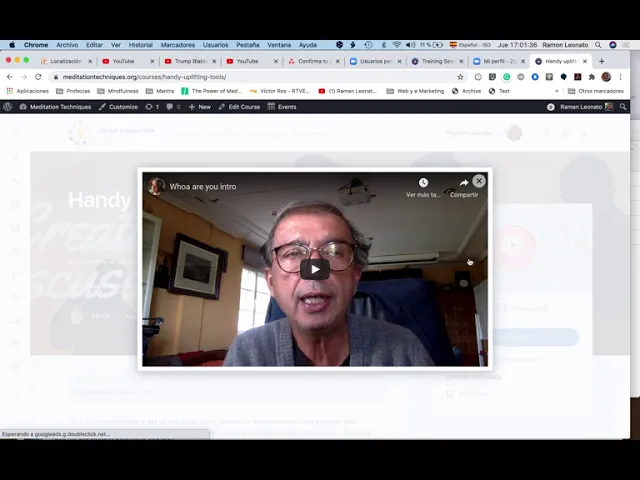This screenshot has width=640, height=480.
Task: Click the battery status in menu bar
Action: [431, 45]
